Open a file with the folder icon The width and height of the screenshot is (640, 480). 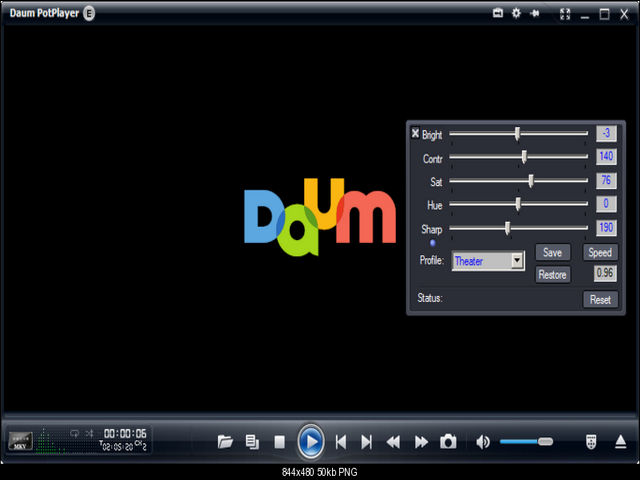click(x=225, y=441)
